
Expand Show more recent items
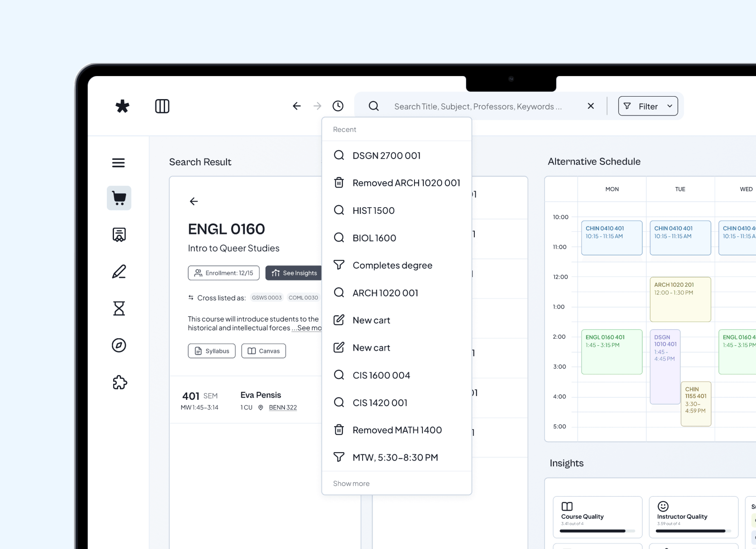[x=351, y=483]
